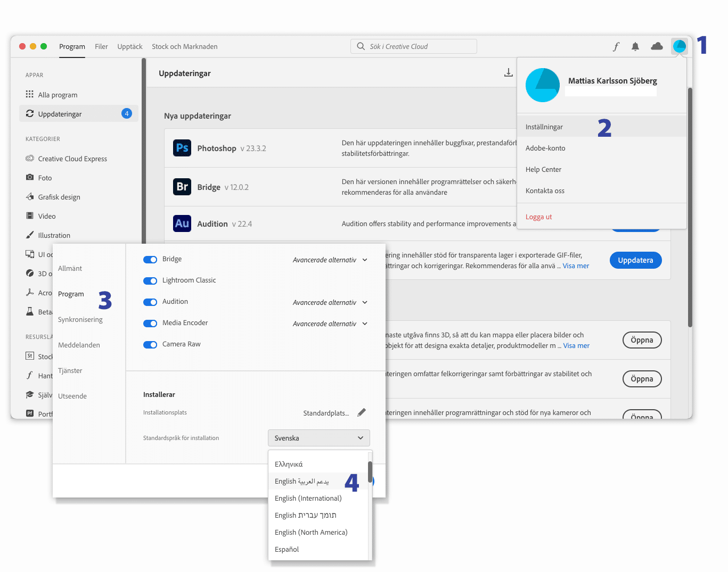
Task: Click the Audition app icon
Action: pos(182,223)
